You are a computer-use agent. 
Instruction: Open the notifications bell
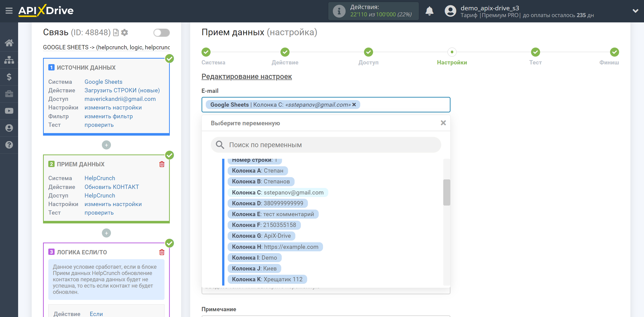click(x=429, y=11)
